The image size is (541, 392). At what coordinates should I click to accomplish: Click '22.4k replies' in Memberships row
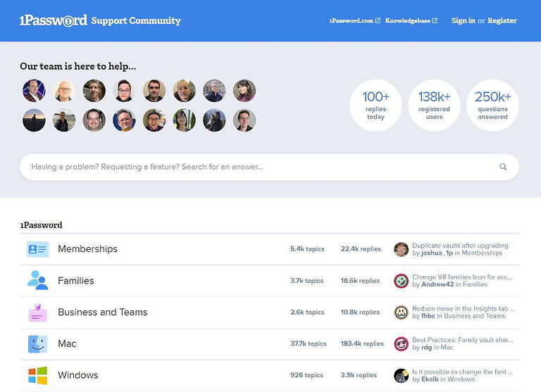tap(361, 249)
